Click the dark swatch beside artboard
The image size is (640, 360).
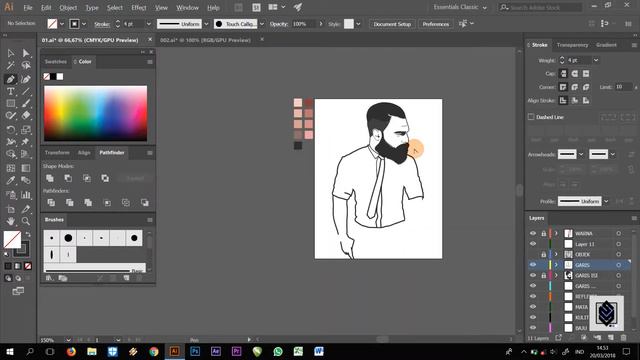[298, 146]
